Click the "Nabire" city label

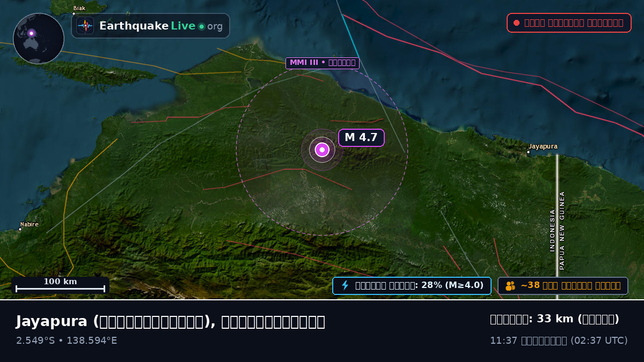pyautogui.click(x=30, y=224)
